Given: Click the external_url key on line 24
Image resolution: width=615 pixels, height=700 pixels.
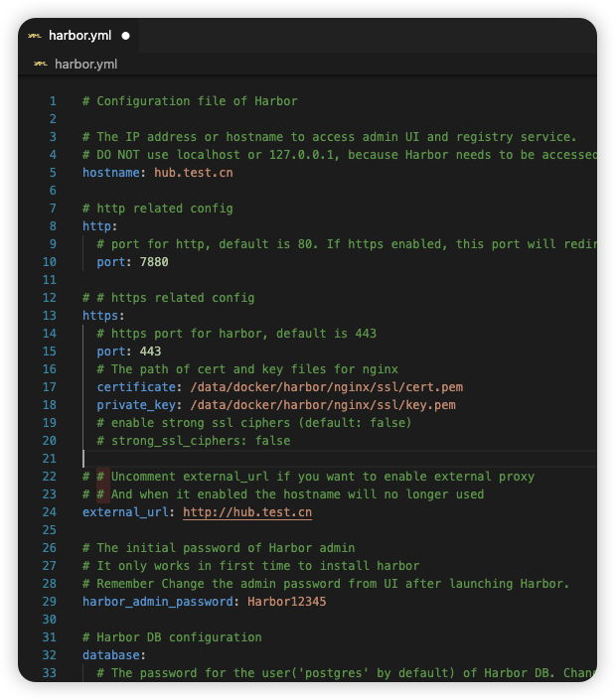Looking at the screenshot, I should coord(128,512).
